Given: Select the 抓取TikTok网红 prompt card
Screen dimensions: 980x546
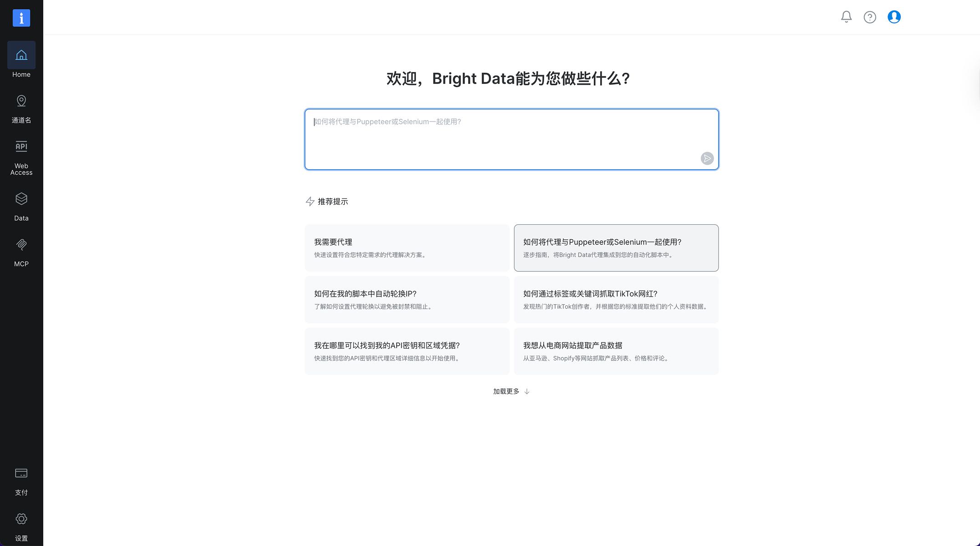Looking at the screenshot, I should click(x=616, y=299).
